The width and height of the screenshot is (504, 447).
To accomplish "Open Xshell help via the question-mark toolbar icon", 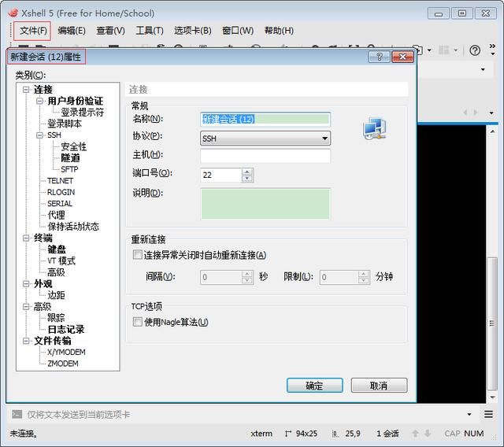I will (x=475, y=50).
